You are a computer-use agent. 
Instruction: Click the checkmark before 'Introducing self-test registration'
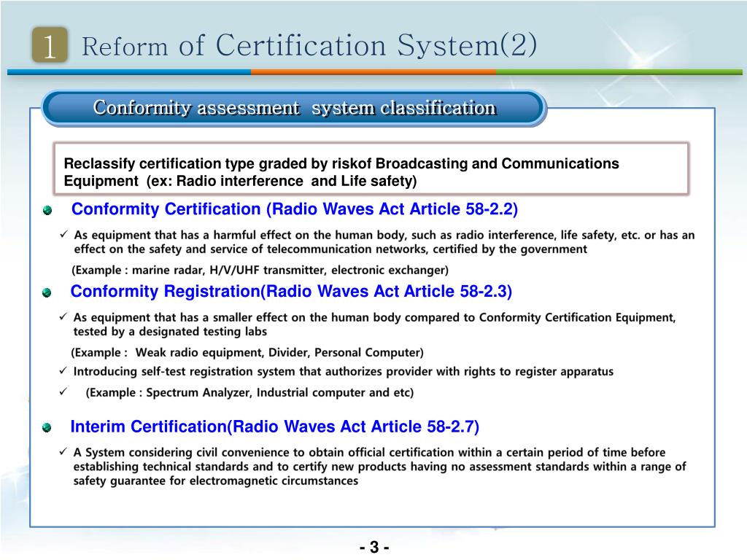(x=63, y=370)
